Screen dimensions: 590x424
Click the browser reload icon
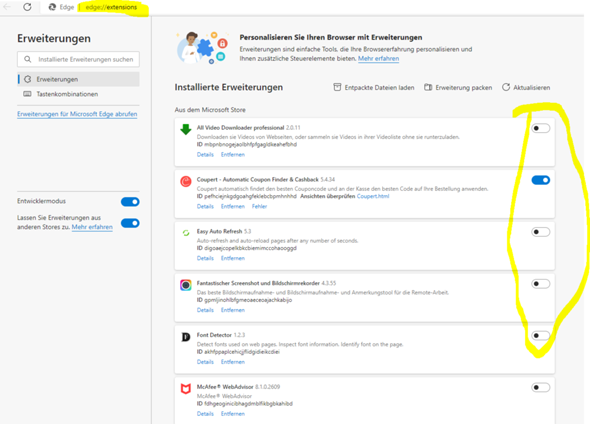pyautogui.click(x=27, y=7)
